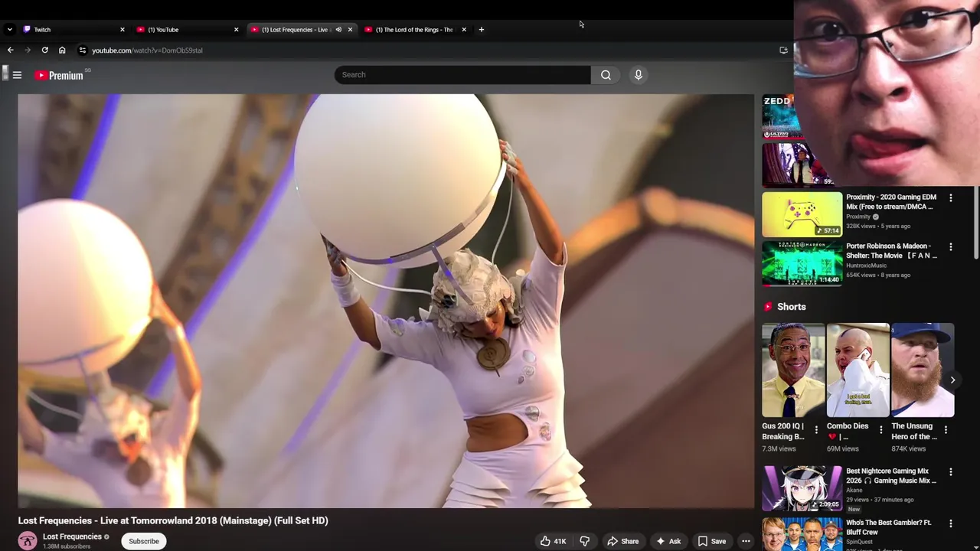Open Who's The Best Gambler? Ft. Bluff Crew title

(x=889, y=527)
